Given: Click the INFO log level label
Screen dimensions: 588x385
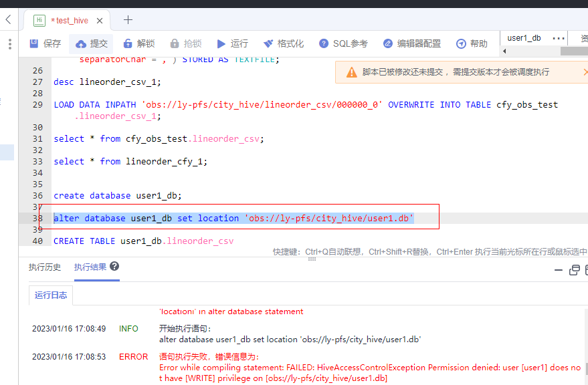Looking at the screenshot, I should (x=128, y=329).
